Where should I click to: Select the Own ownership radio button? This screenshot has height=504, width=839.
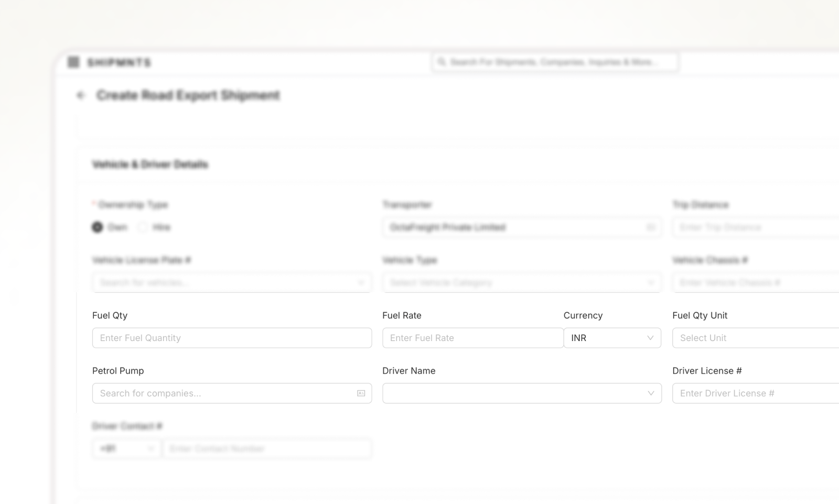[98, 227]
